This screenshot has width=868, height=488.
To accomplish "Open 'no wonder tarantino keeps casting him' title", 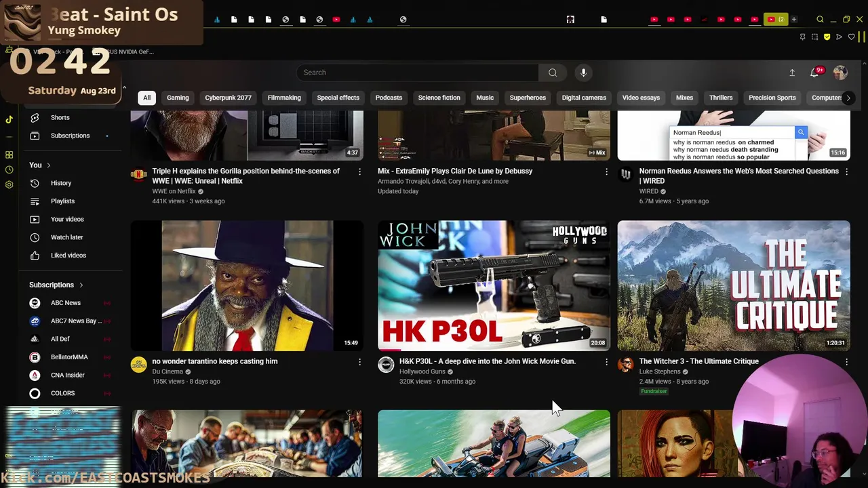I will 214,361.
